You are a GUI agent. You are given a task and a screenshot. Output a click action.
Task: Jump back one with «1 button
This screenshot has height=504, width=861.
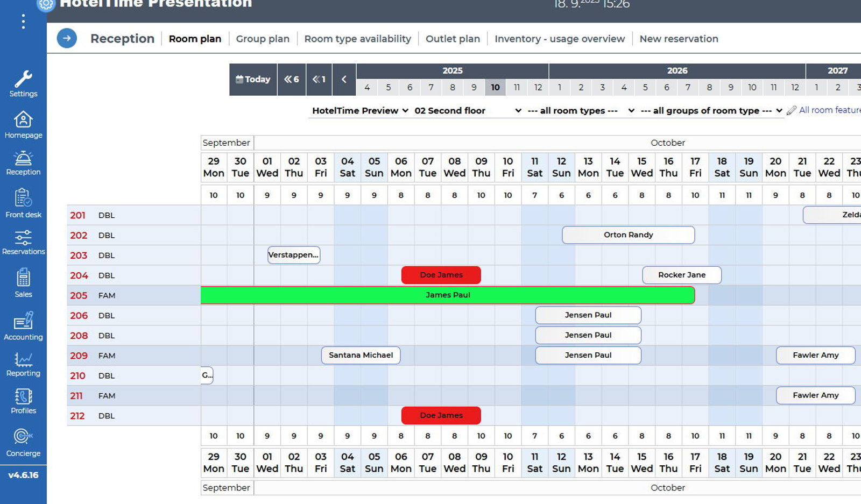point(319,79)
